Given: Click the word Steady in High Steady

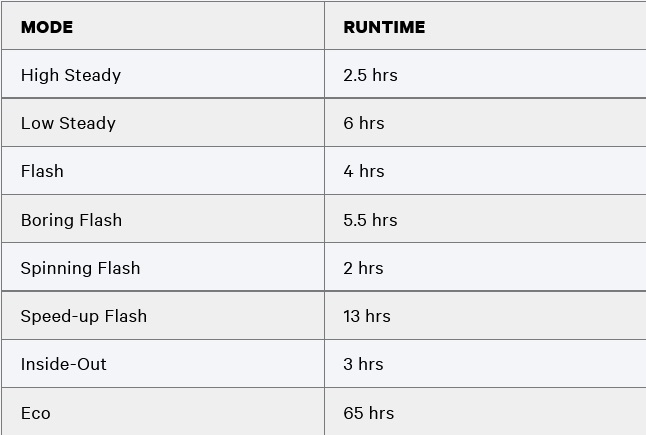Looking at the screenshot, I should tap(93, 76).
